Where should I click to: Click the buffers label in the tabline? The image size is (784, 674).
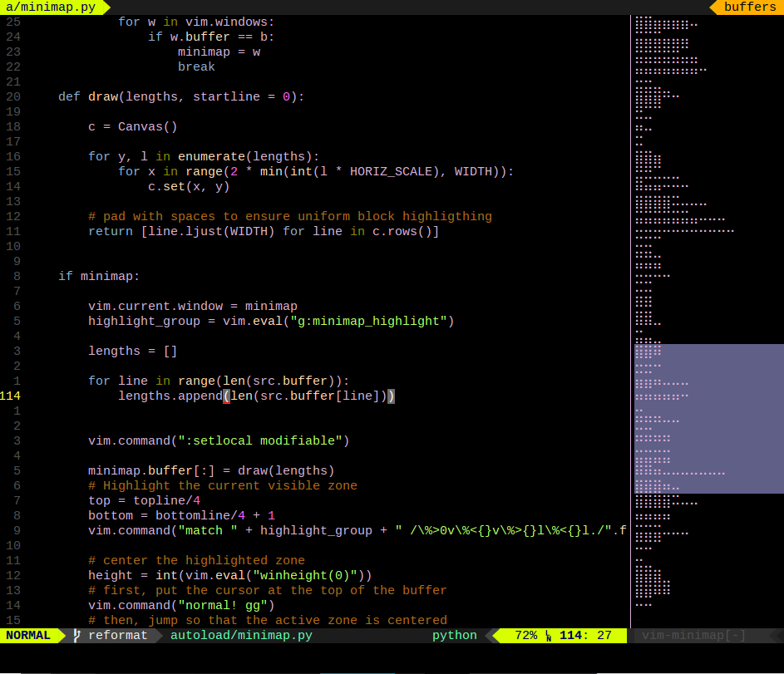tap(749, 7)
